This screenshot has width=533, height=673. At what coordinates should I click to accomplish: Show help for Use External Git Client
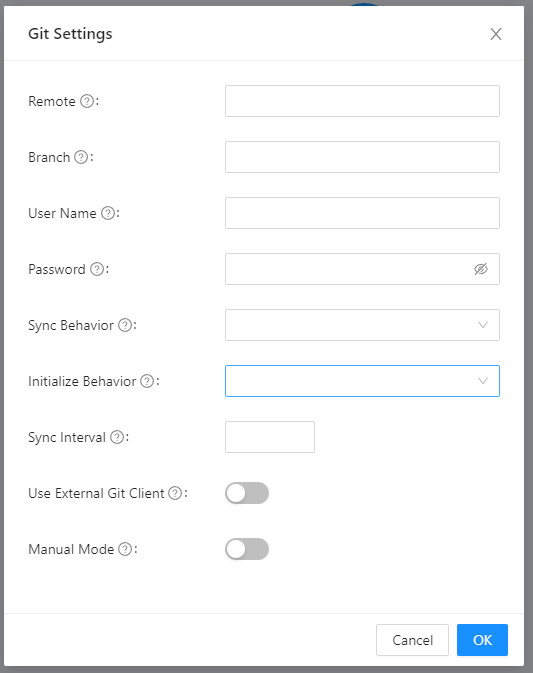175,493
